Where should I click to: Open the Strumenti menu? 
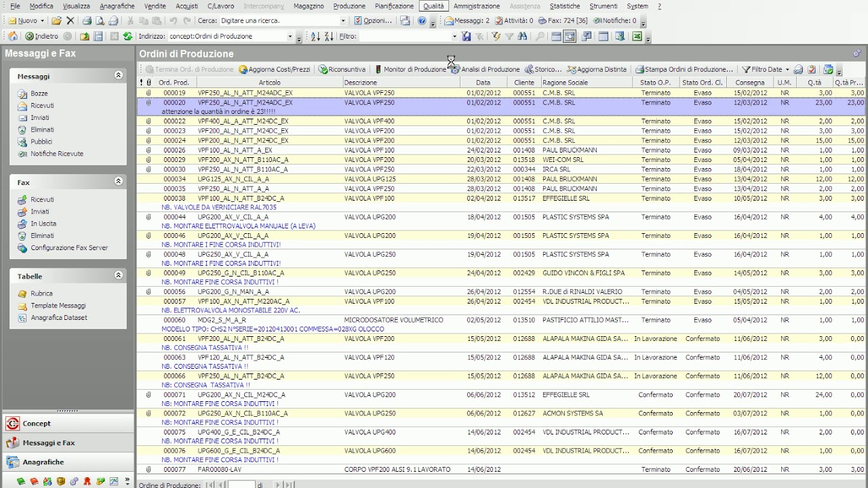pos(604,6)
